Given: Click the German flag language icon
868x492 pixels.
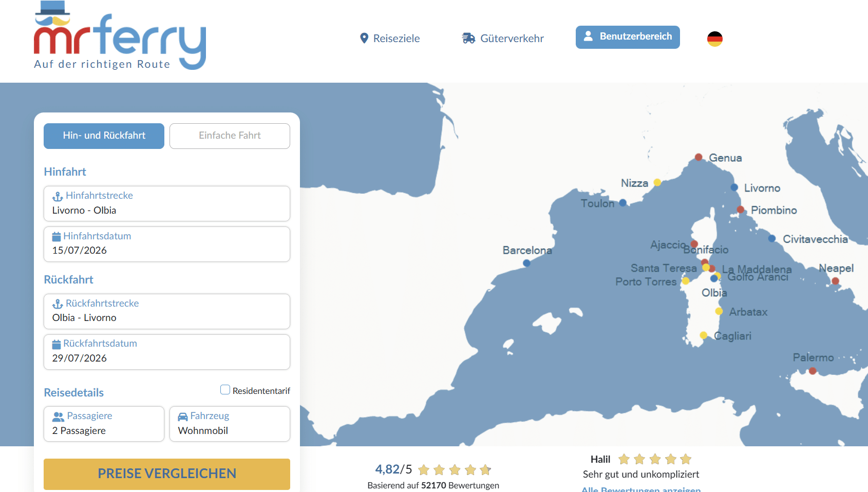Looking at the screenshot, I should click(714, 39).
